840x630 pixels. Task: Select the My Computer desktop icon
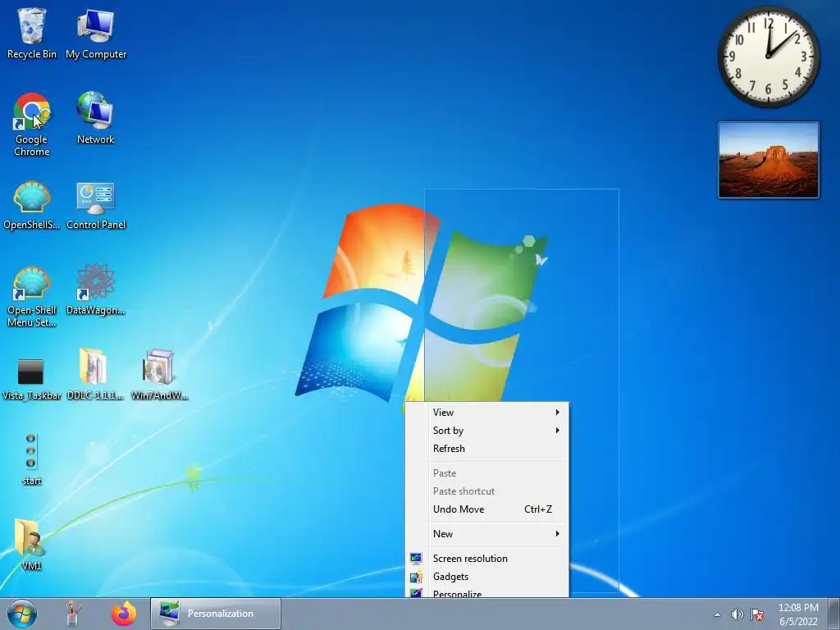point(96,33)
